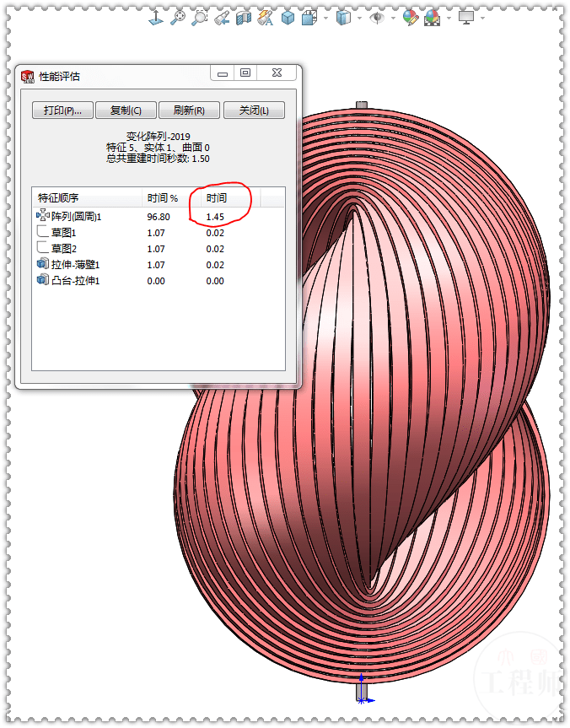Select the Zoom to Area tool
570x728 pixels.
[200, 18]
